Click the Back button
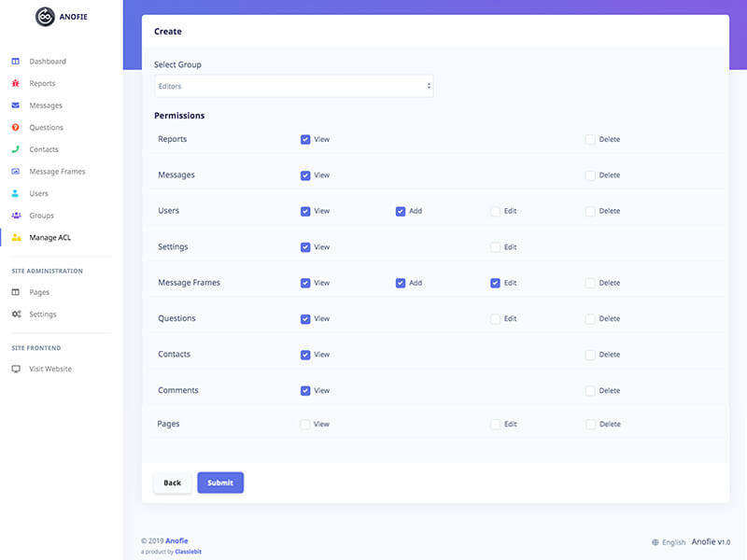747x560 pixels. coord(172,483)
